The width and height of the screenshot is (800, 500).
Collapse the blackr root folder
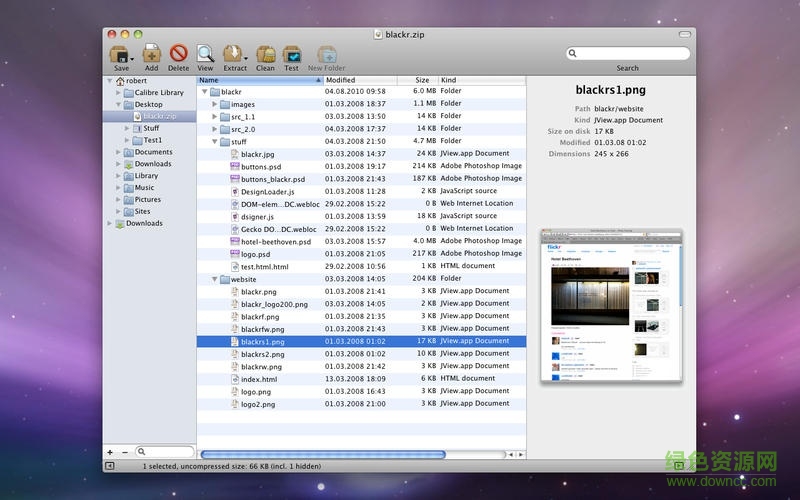click(205, 91)
